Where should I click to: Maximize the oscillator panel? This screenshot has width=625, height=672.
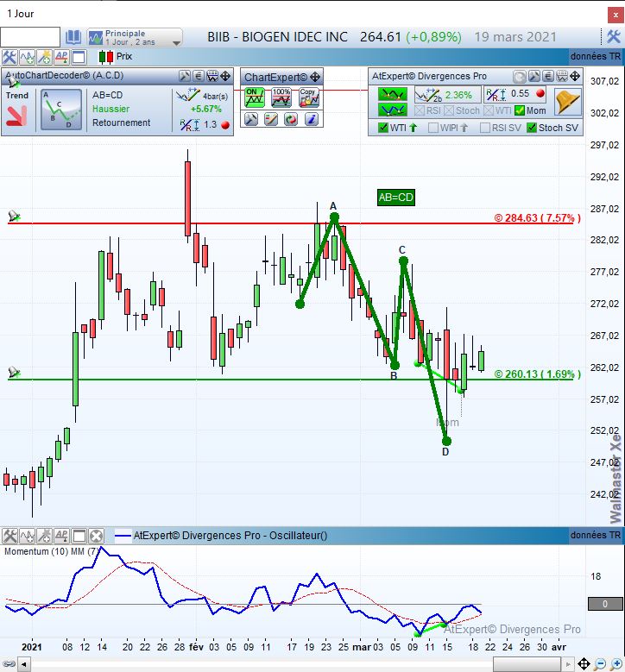79,536
